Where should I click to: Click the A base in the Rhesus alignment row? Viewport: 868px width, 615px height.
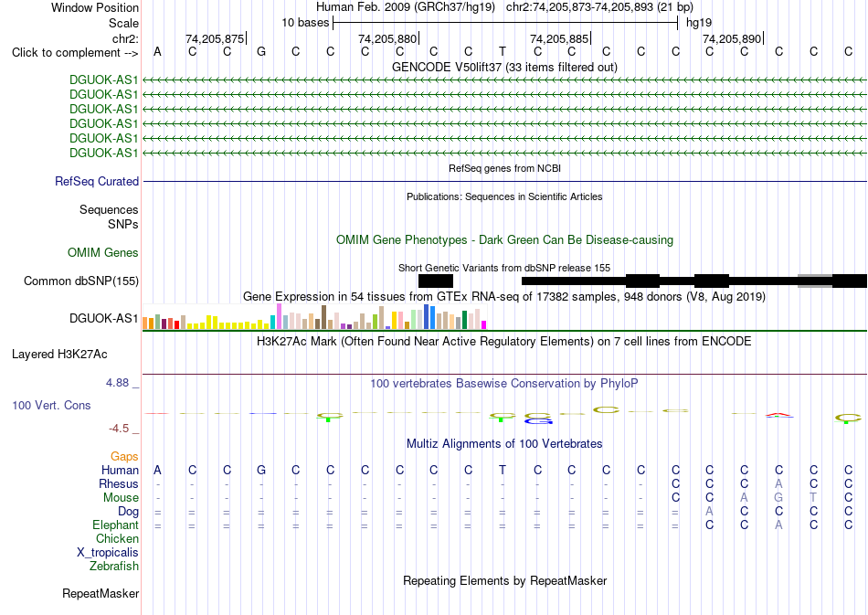click(x=778, y=484)
